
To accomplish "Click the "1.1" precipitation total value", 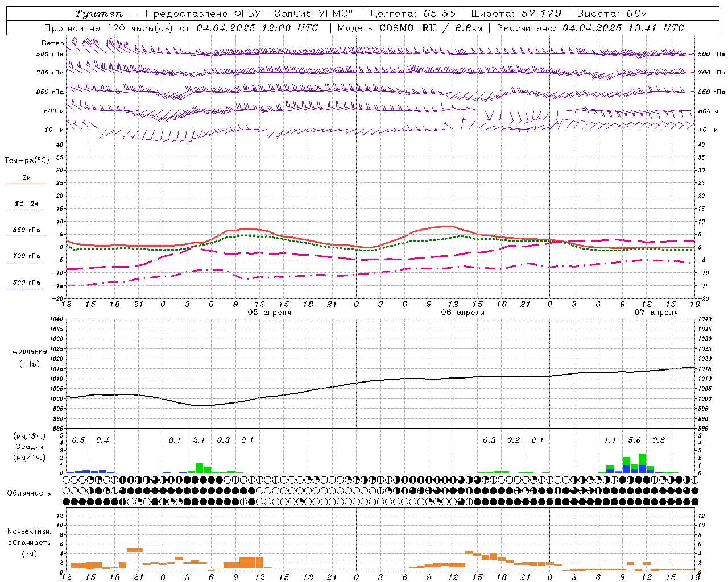I will click(x=610, y=440).
